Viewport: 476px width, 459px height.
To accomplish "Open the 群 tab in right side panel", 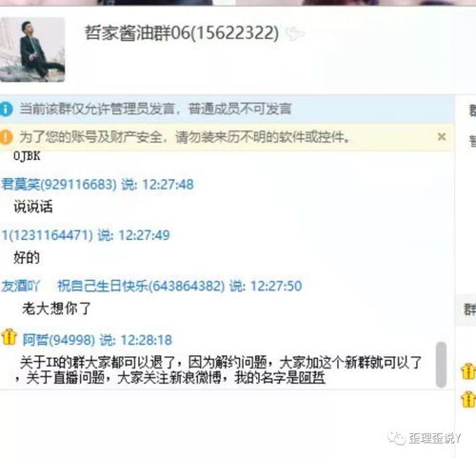I will coord(470,309).
